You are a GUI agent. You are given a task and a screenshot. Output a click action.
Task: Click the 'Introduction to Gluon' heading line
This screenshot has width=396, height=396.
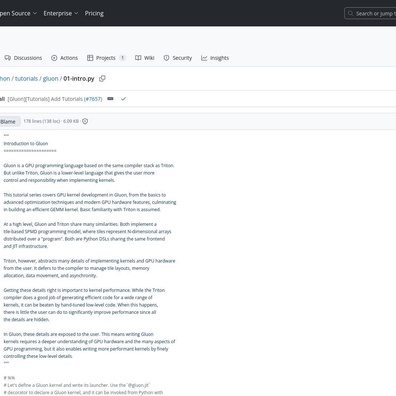[x=26, y=144]
